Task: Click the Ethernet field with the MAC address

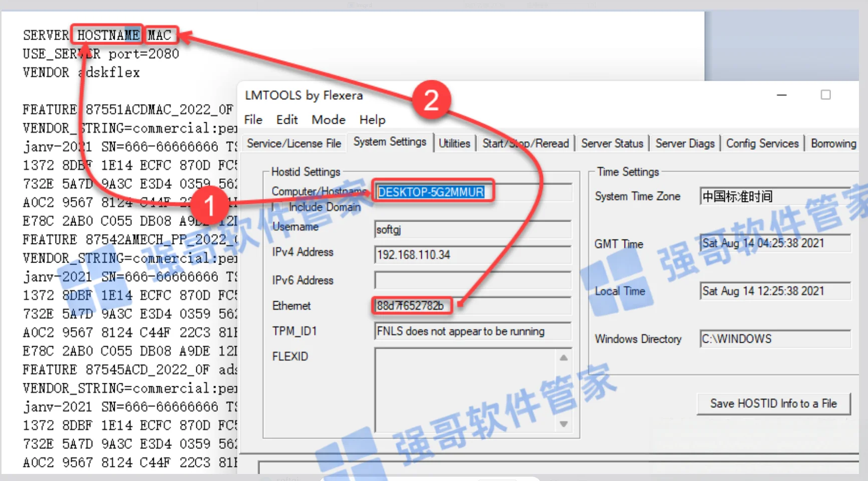Action: coord(473,306)
